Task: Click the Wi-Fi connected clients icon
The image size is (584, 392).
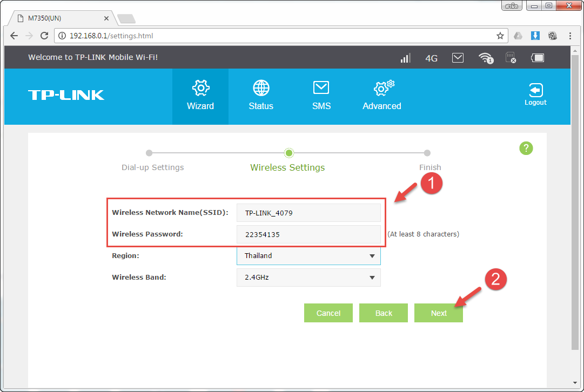Action: (486, 58)
